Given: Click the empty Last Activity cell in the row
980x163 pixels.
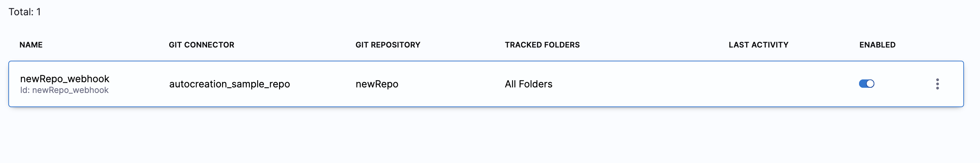Looking at the screenshot, I should (x=758, y=84).
